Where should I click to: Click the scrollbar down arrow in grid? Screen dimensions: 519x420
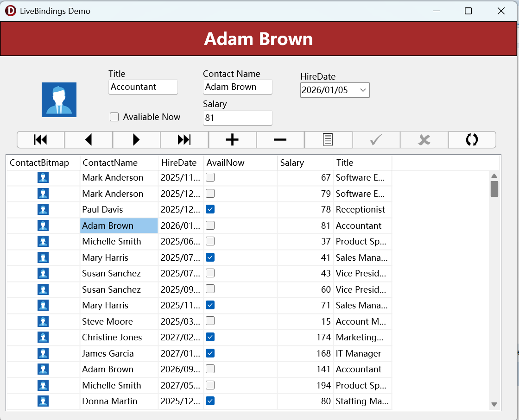pos(494,404)
